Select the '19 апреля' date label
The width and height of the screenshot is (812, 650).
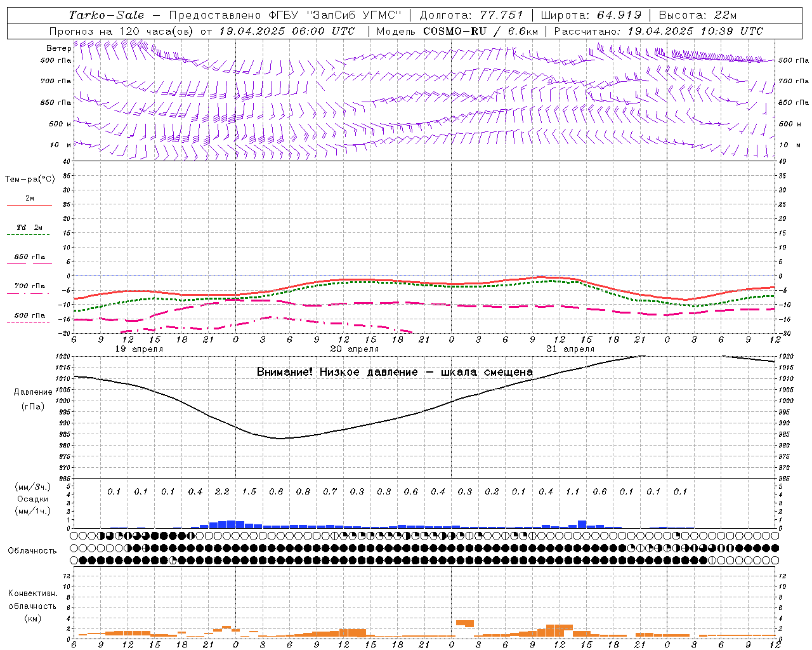[x=139, y=349]
